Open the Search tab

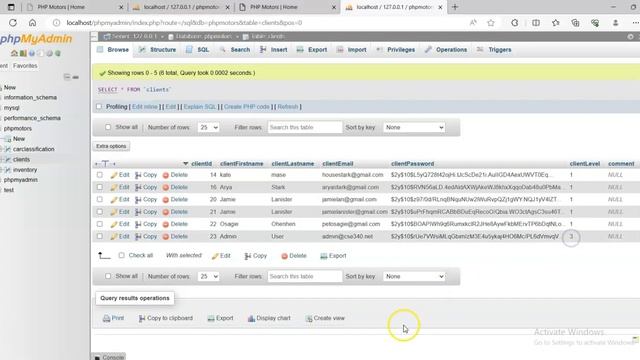point(235,50)
